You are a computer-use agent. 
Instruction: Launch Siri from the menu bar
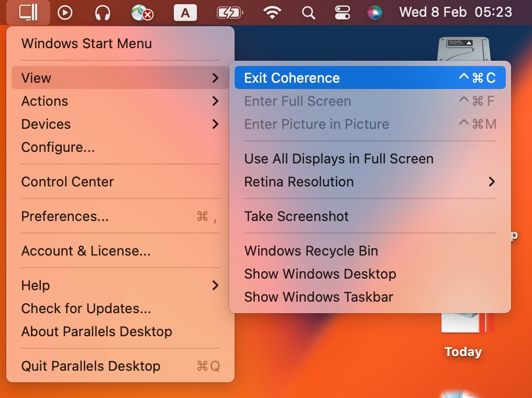click(375, 13)
